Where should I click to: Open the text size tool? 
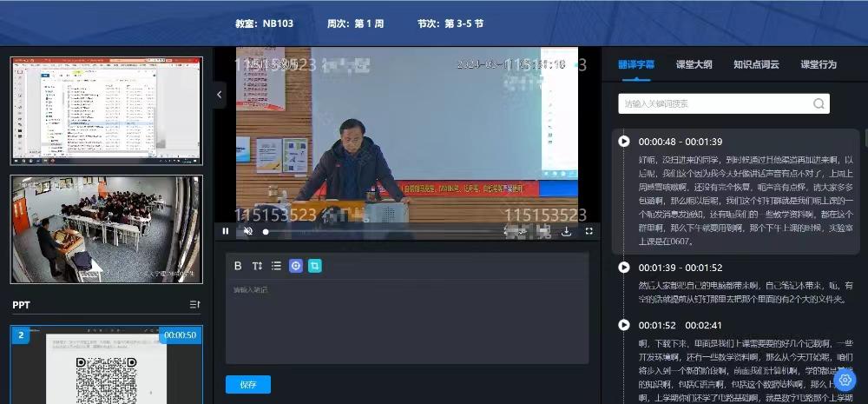pyautogui.click(x=257, y=266)
